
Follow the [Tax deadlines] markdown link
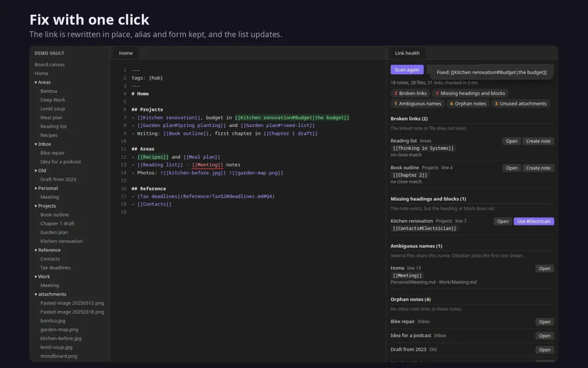tap(206, 196)
